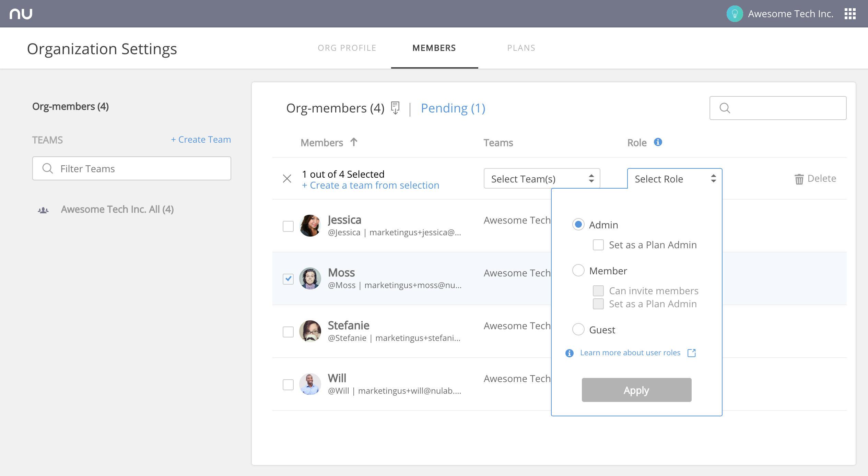
Task: Click Jessica's name
Action: click(x=344, y=220)
